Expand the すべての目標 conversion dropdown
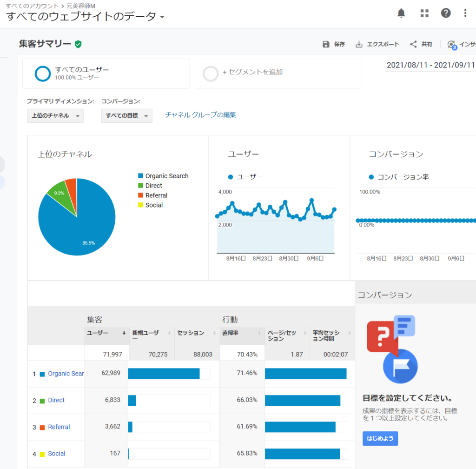476x469 pixels. click(126, 116)
